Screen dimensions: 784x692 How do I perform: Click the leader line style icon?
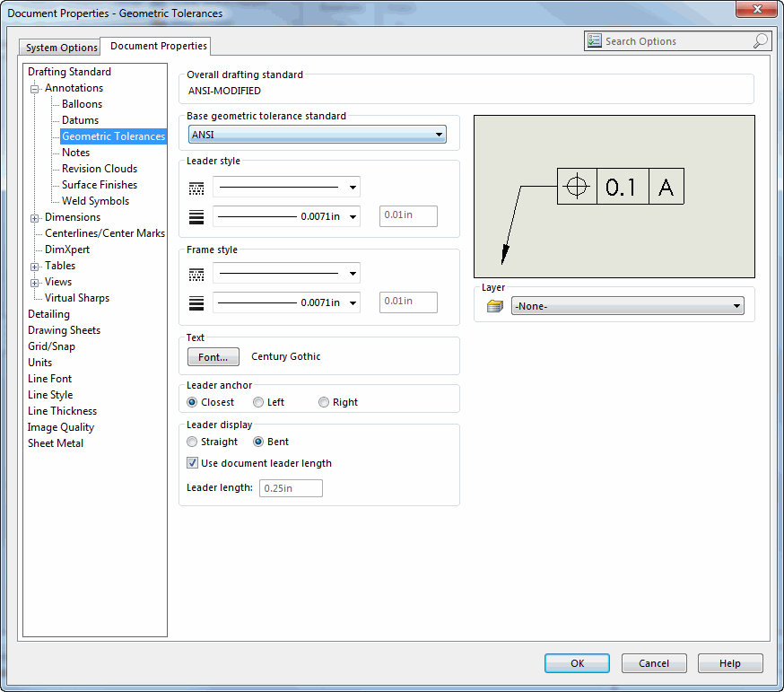click(x=196, y=188)
